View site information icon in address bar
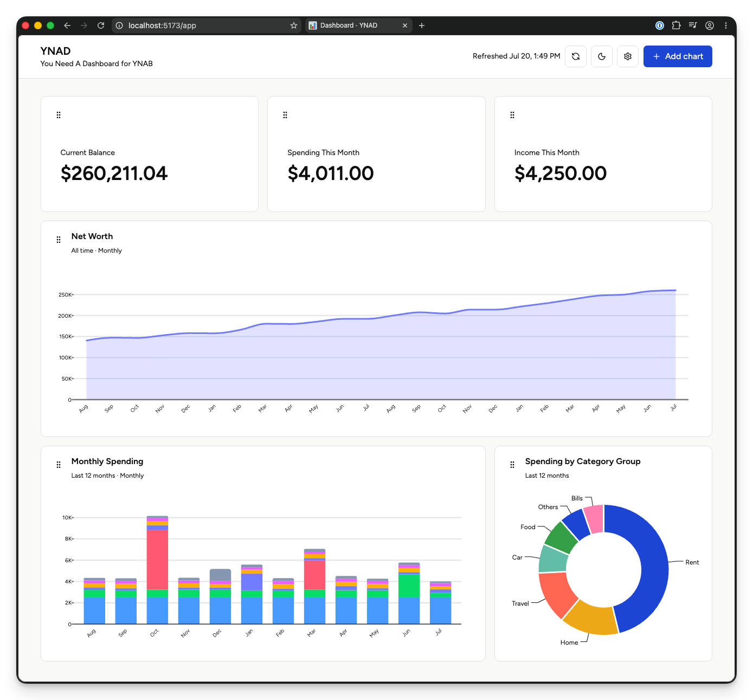The height and width of the screenshot is (700, 753). click(x=119, y=25)
